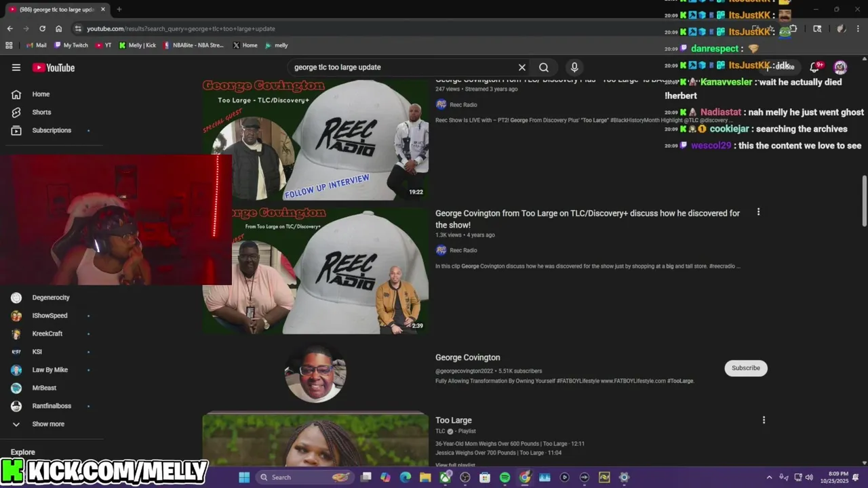Expand Show more subscriptions
This screenshot has height=488, width=868.
click(48, 424)
